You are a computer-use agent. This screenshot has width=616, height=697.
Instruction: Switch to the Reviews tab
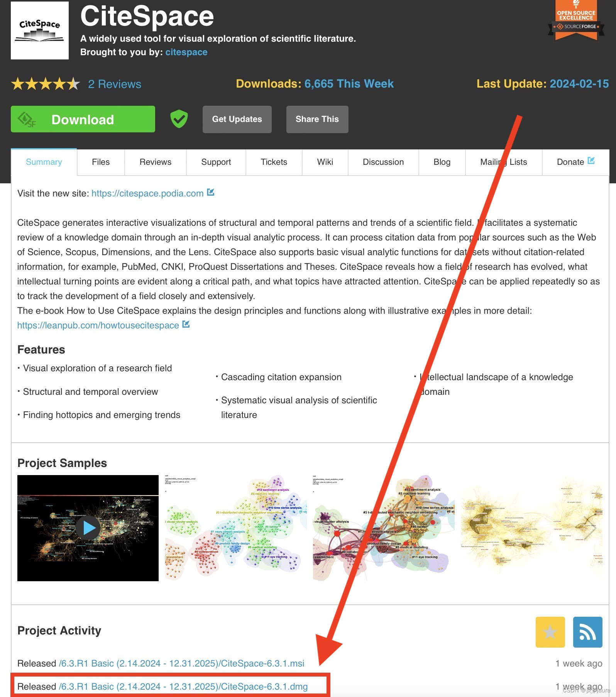[x=156, y=162]
